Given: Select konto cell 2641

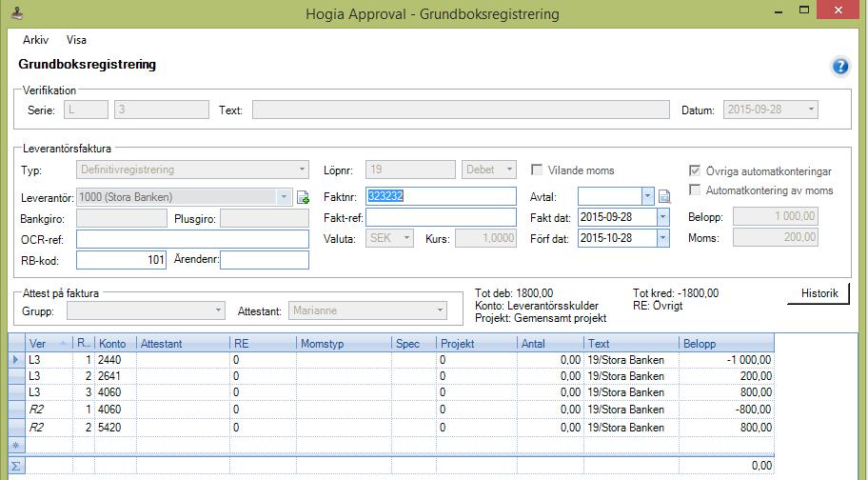Looking at the screenshot, I should [115, 376].
